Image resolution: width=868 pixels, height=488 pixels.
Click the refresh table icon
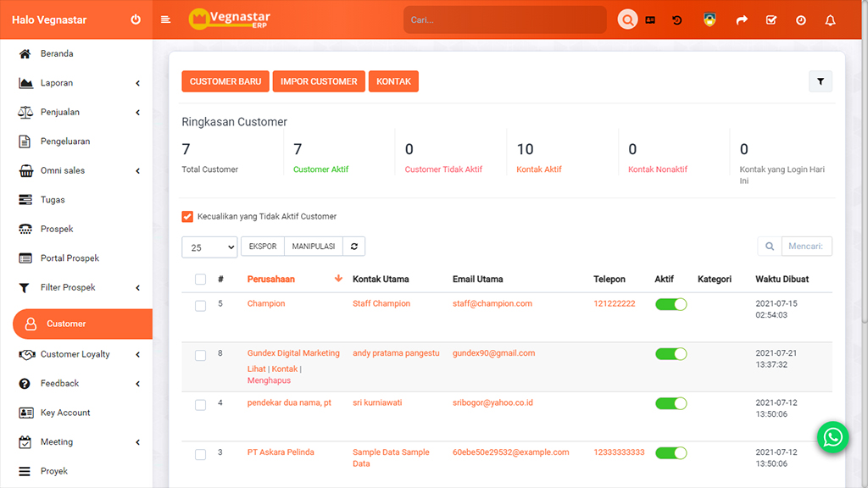354,247
